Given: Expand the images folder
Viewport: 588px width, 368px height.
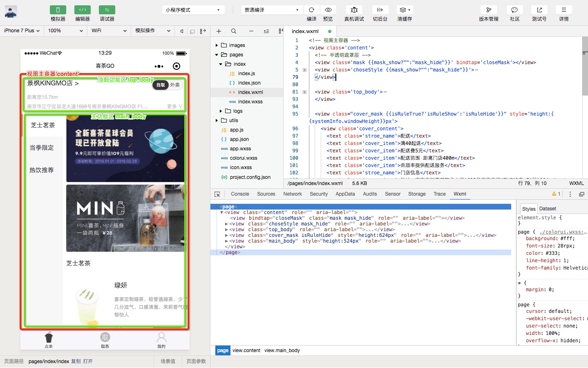Looking at the screenshot, I should point(217,45).
